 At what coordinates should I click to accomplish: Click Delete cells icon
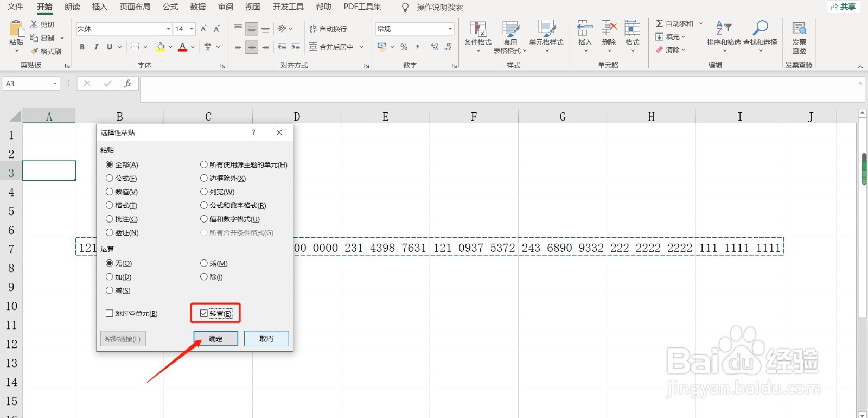[x=609, y=29]
